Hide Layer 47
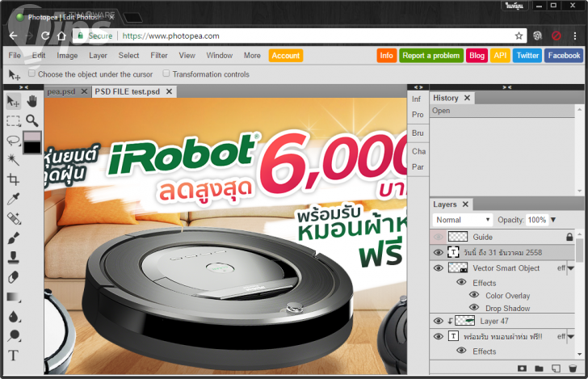Viewport: 588px width, 379px height. 438,321
